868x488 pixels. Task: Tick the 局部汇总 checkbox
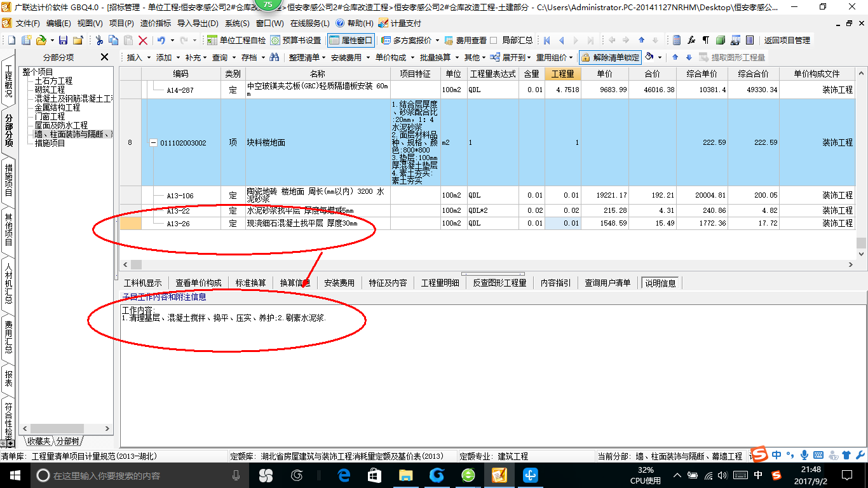point(494,40)
